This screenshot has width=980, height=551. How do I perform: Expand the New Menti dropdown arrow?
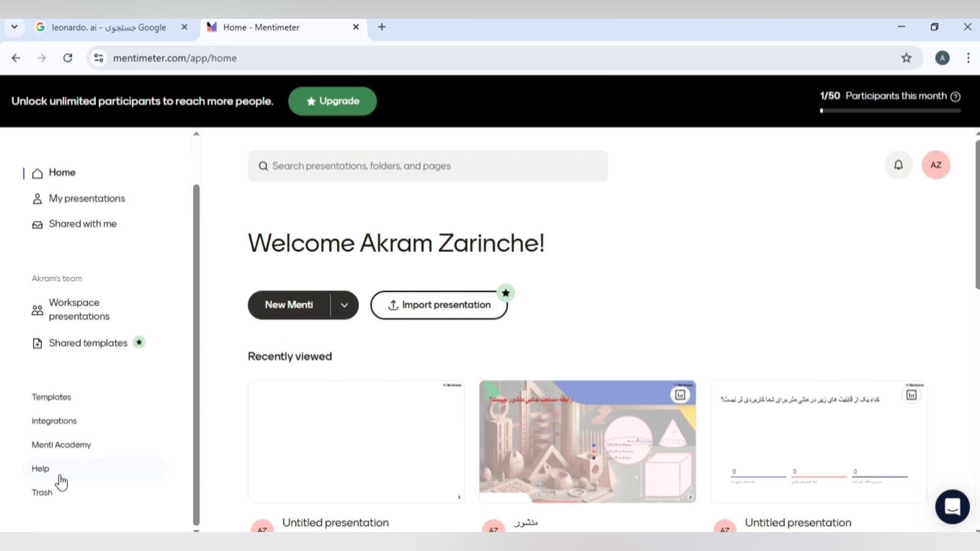coord(345,305)
